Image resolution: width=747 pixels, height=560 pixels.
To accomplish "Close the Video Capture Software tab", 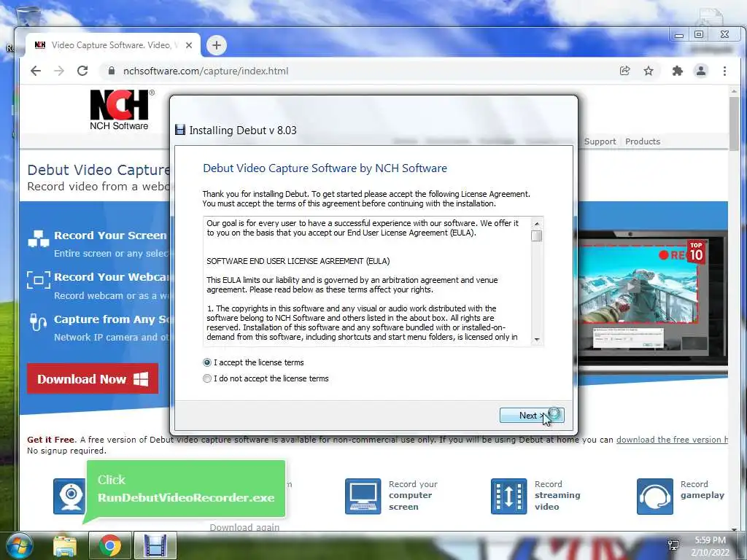I will point(189,45).
